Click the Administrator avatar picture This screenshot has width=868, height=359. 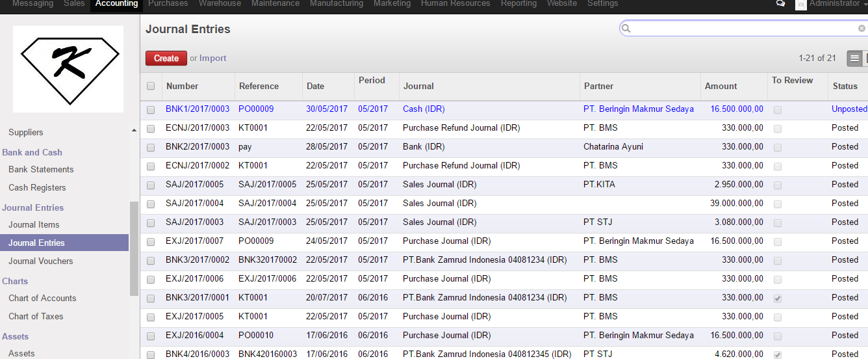tap(801, 4)
